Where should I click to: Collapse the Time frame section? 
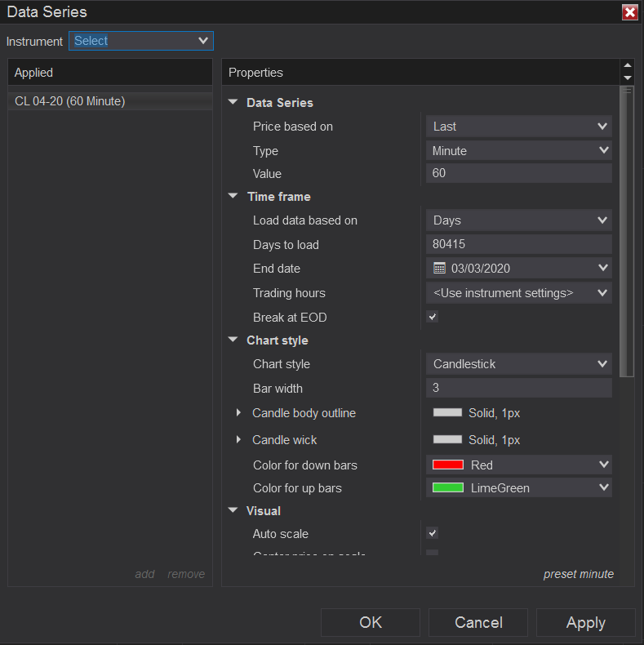point(233,197)
